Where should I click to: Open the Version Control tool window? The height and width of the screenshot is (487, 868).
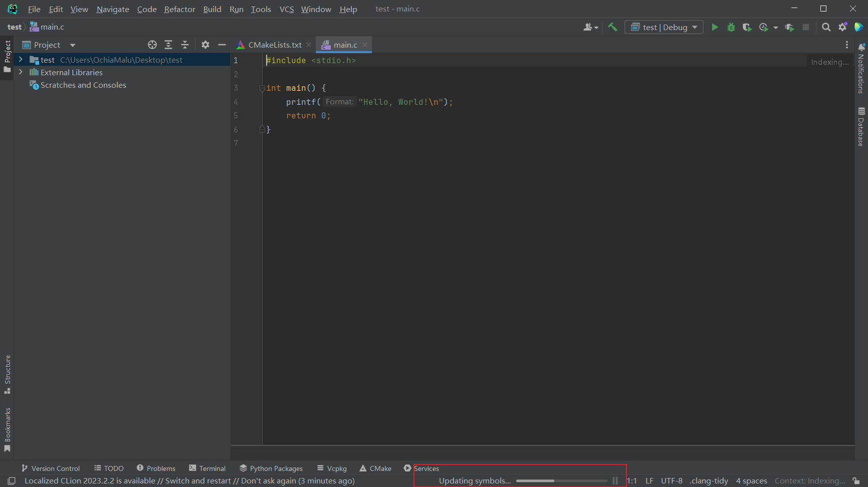coord(51,468)
